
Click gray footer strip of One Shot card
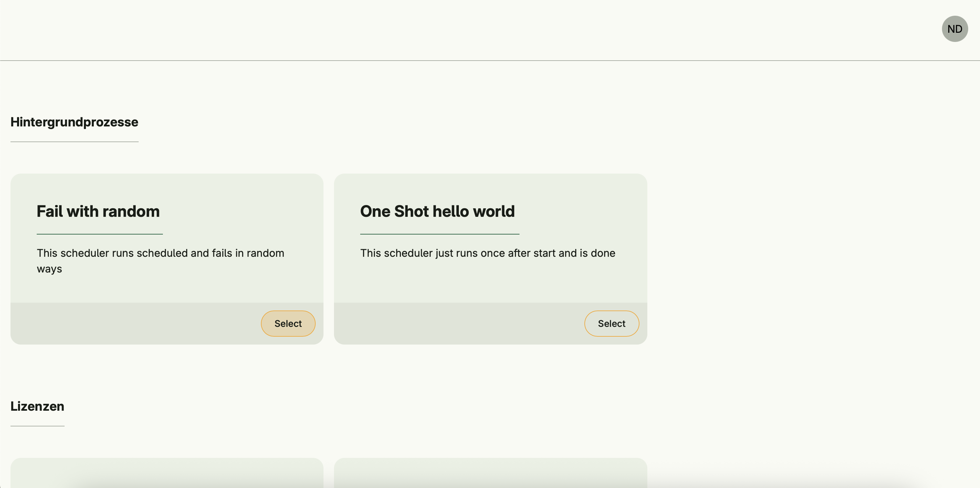click(457, 324)
